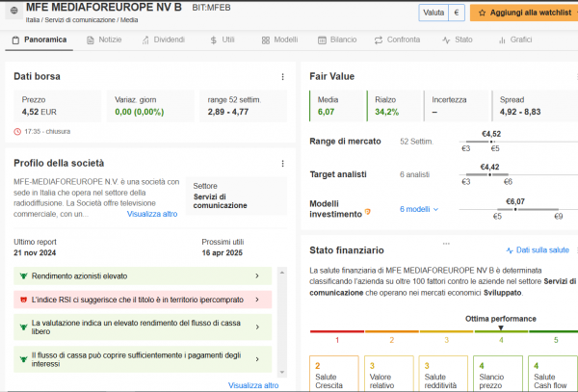The height and width of the screenshot is (392, 578).
Task: Click the Rialzo 34,2% box
Action: coord(394,106)
